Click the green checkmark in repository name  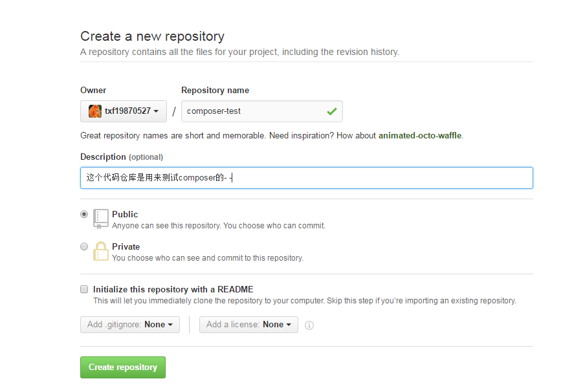[x=332, y=111]
